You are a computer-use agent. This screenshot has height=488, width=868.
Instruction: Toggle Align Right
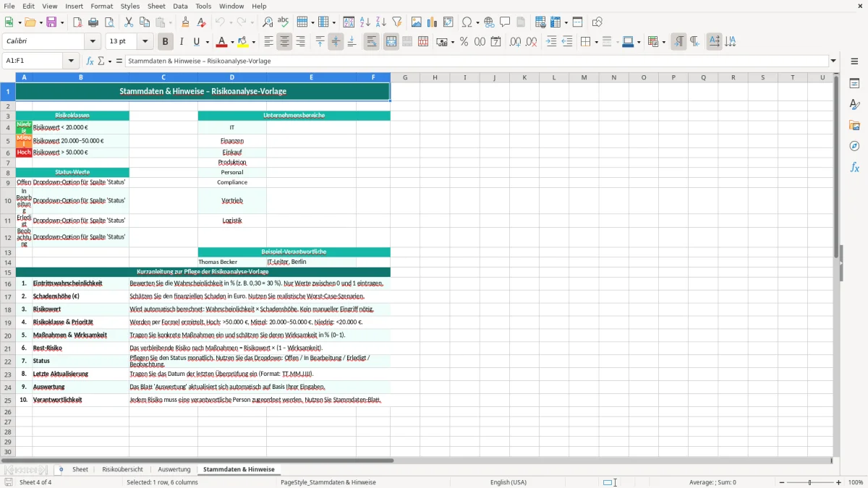pyautogui.click(x=300, y=42)
